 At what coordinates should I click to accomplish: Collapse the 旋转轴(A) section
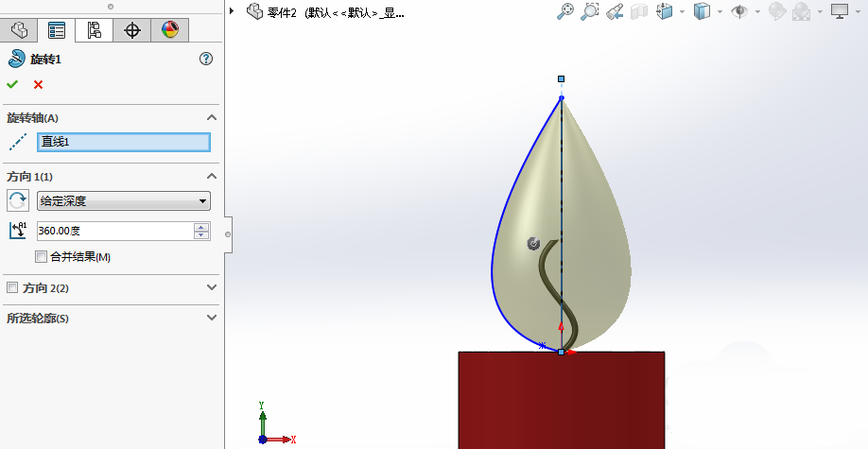(212, 117)
